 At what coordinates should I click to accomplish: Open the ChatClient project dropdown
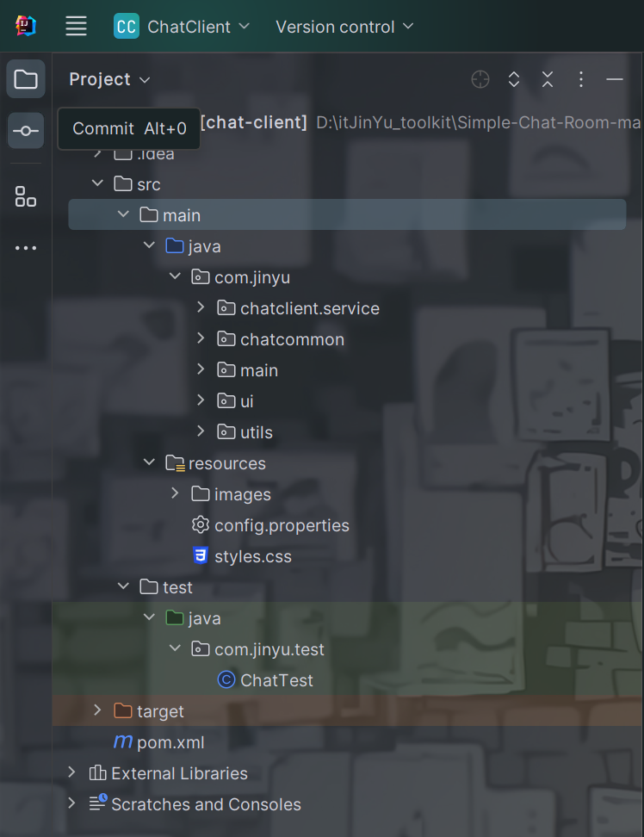(x=182, y=27)
